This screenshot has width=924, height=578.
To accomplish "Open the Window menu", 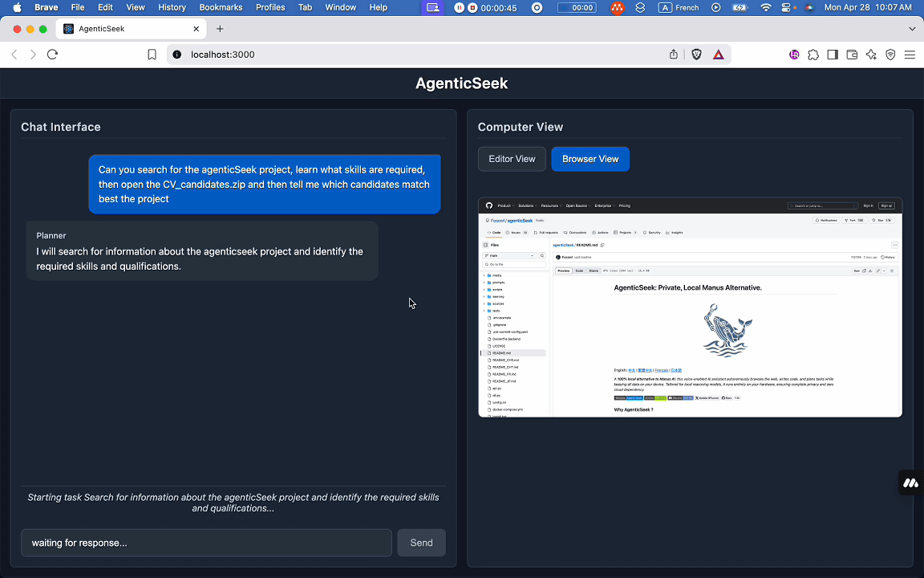I will [341, 8].
